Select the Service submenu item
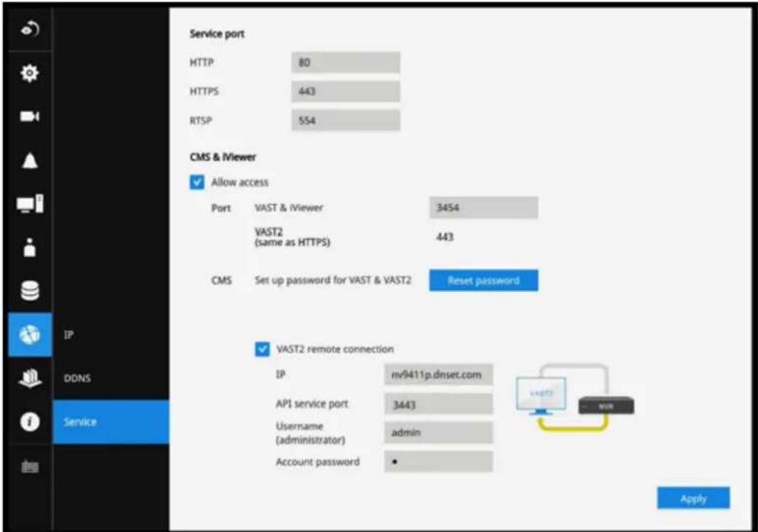The width and height of the screenshot is (758, 532). (x=111, y=422)
